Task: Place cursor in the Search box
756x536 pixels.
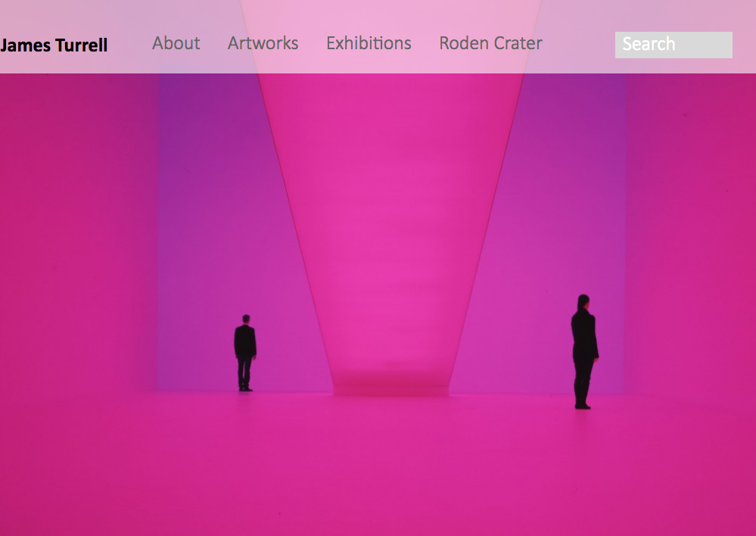Action: pyautogui.click(x=673, y=45)
